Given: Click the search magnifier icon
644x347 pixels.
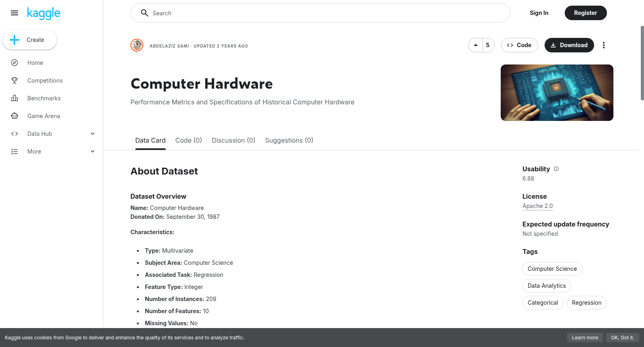Looking at the screenshot, I should pyautogui.click(x=144, y=13).
